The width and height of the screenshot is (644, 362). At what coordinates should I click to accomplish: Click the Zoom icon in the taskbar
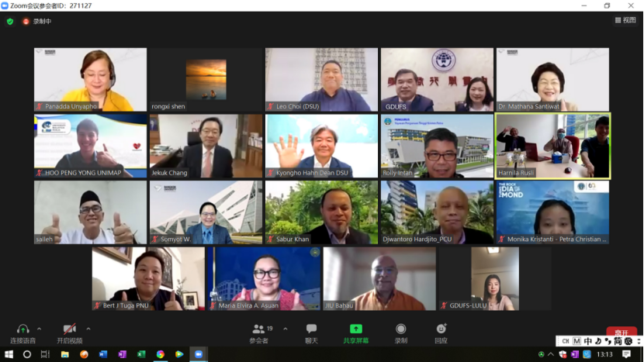(198, 354)
